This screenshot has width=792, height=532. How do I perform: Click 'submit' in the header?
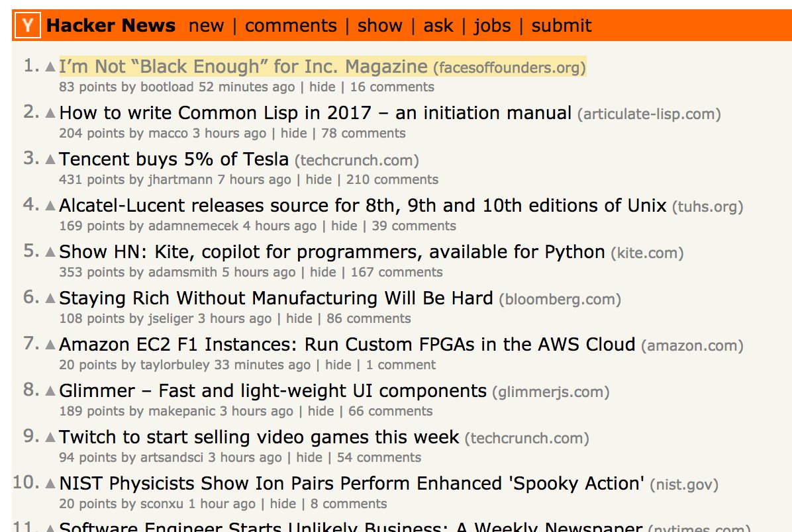[x=561, y=25]
